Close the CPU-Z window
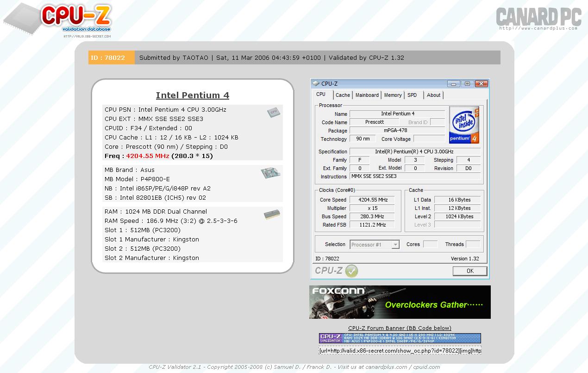588x373 pixels. click(481, 84)
